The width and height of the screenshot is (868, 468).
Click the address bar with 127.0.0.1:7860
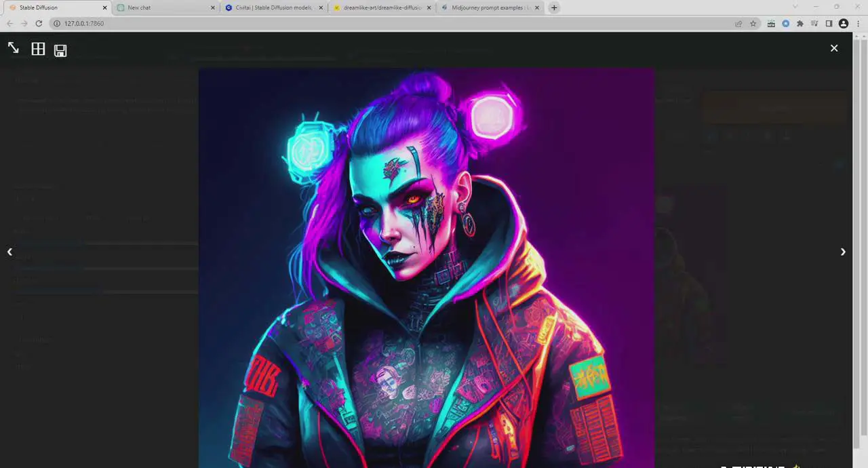(x=393, y=24)
